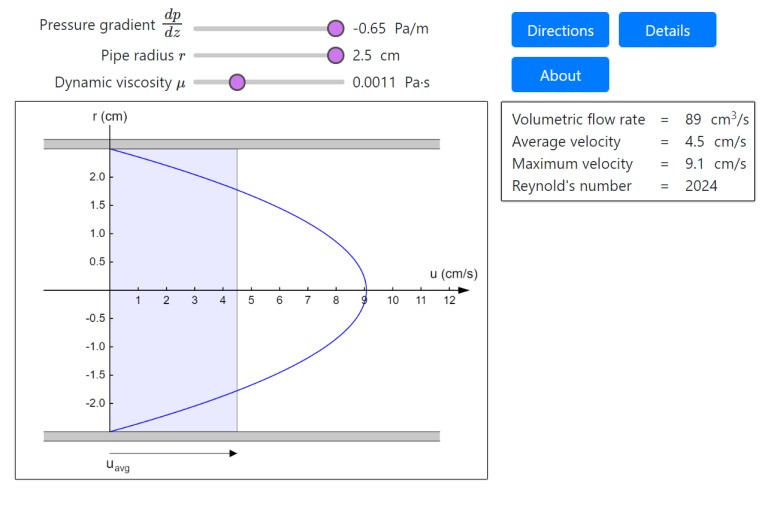Screen dimensions: 768x507
Task: Click the upper pipe wall bar
Action: [x=241, y=144]
